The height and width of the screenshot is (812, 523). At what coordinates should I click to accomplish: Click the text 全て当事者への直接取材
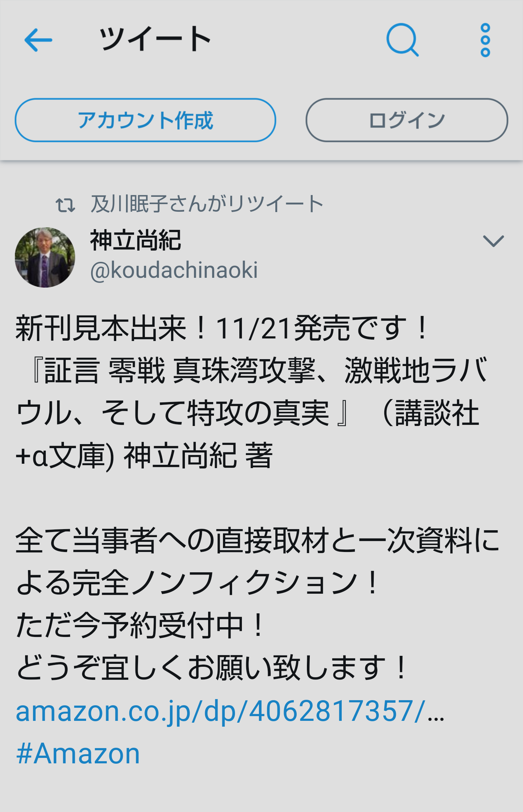[x=172, y=540]
